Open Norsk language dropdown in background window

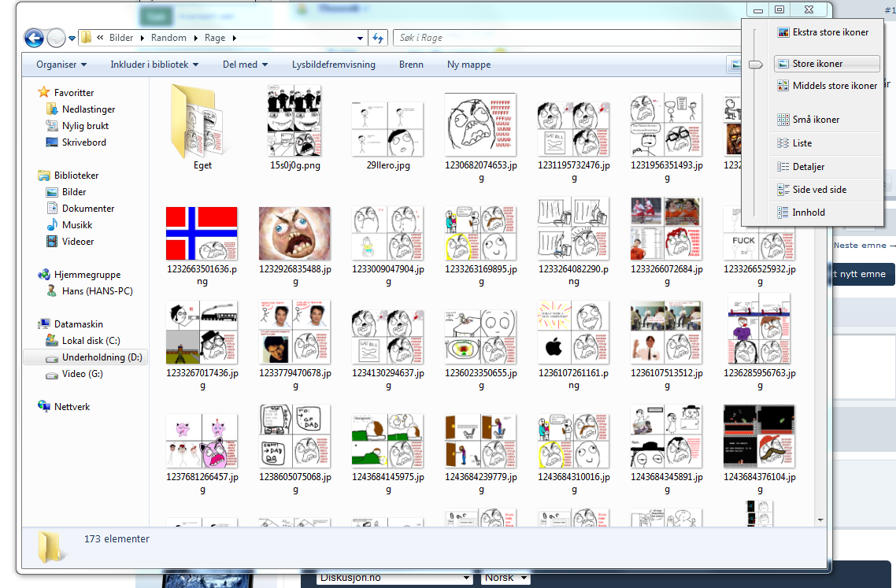[x=505, y=578]
